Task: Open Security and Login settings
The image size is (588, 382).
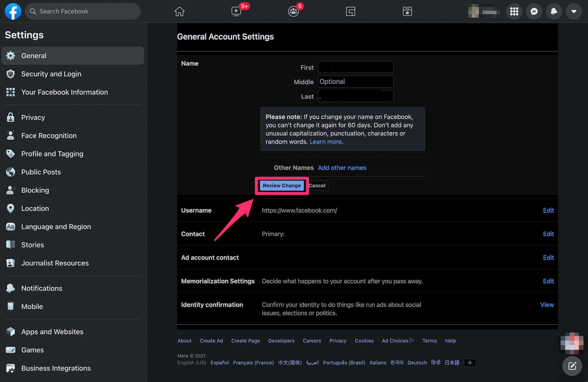Action: 73,74
